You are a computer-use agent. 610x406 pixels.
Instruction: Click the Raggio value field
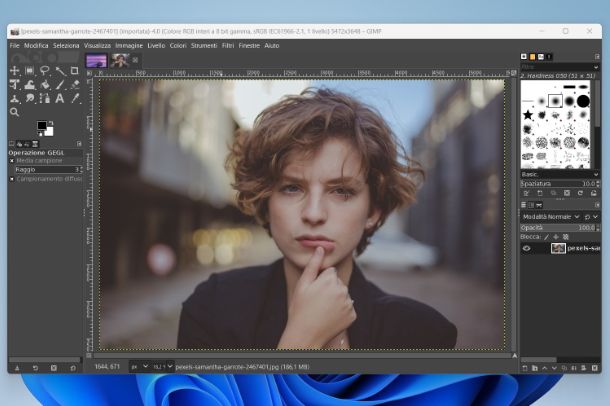pos(47,170)
